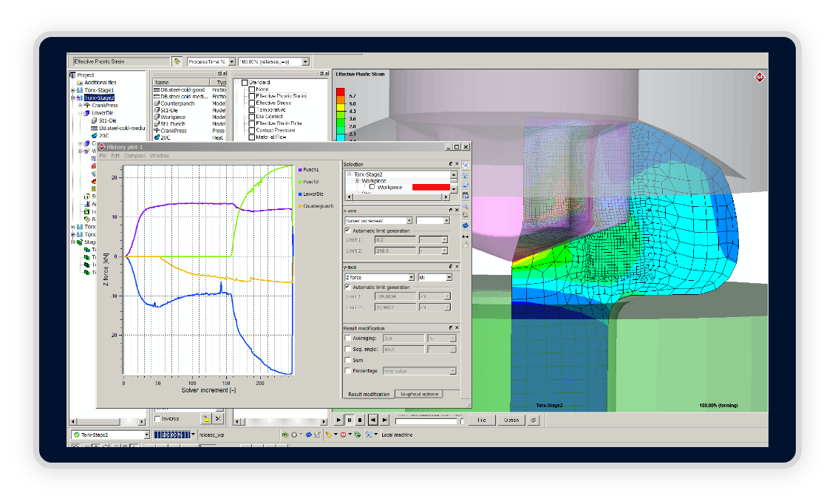
Task: Click the icon button right of Option
Action: tap(534, 420)
